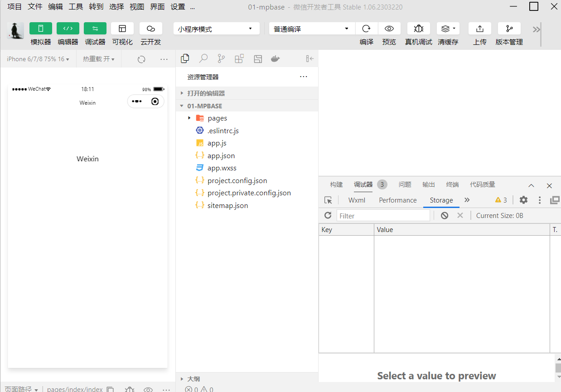Open the search icon in editor sidebar

point(203,58)
